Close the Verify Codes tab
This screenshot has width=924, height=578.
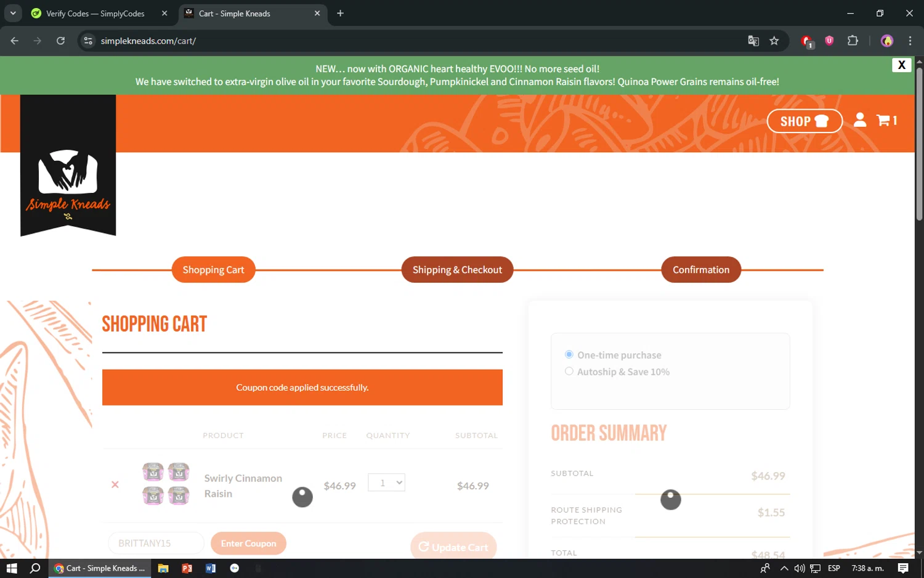pyautogui.click(x=164, y=13)
